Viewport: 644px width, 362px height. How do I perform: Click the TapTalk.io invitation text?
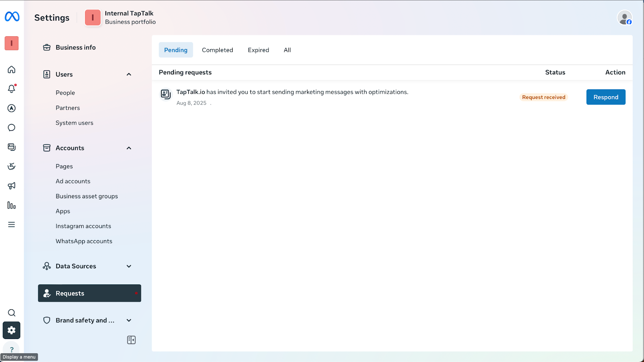[292, 92]
